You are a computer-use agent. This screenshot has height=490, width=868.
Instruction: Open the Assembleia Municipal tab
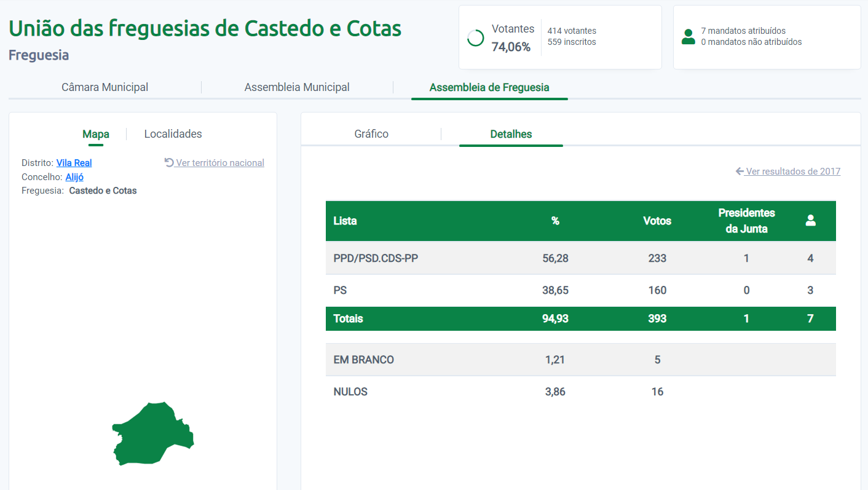(297, 87)
